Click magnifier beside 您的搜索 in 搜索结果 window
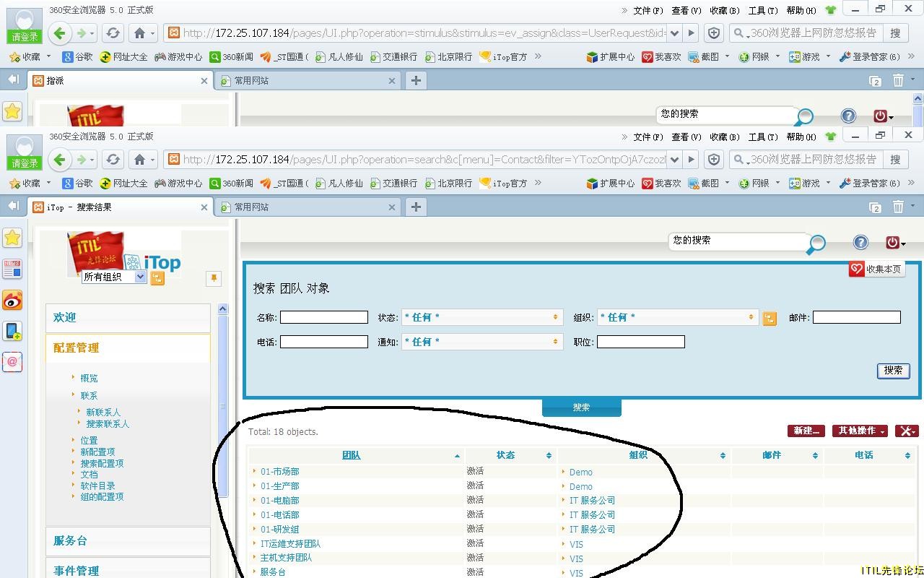Image resolution: width=924 pixels, height=578 pixels. [x=816, y=244]
